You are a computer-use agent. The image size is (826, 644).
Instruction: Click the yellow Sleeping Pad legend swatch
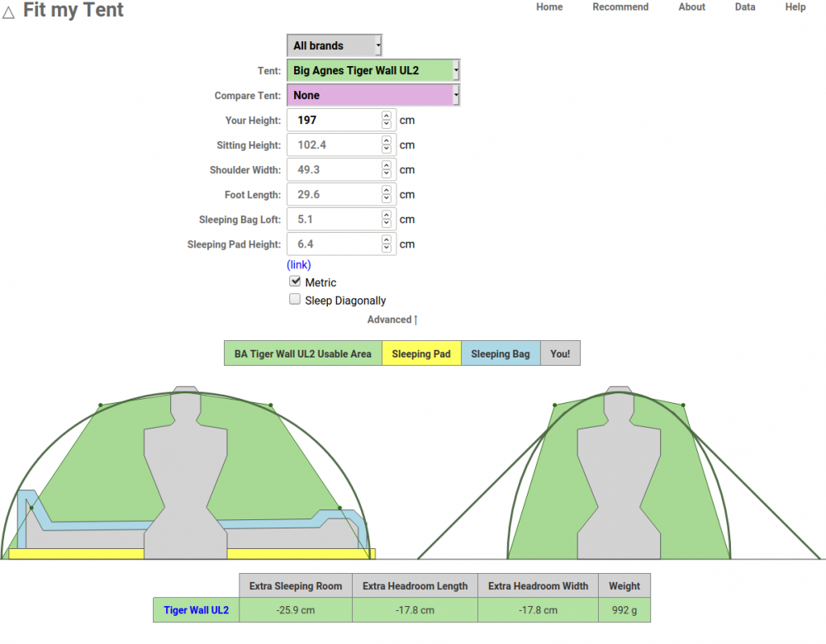421,353
